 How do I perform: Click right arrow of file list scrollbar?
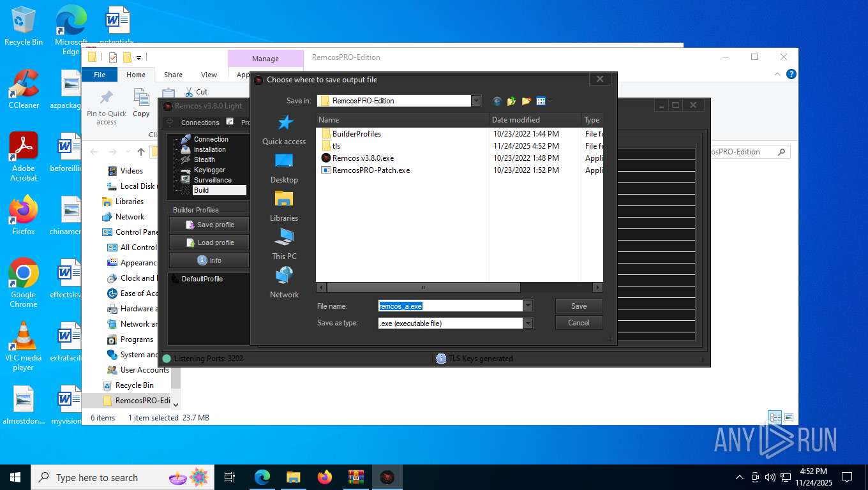pyautogui.click(x=597, y=288)
